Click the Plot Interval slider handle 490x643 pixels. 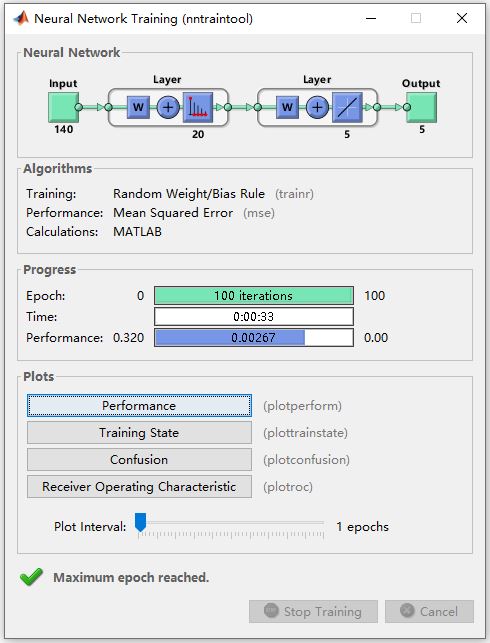click(x=141, y=522)
